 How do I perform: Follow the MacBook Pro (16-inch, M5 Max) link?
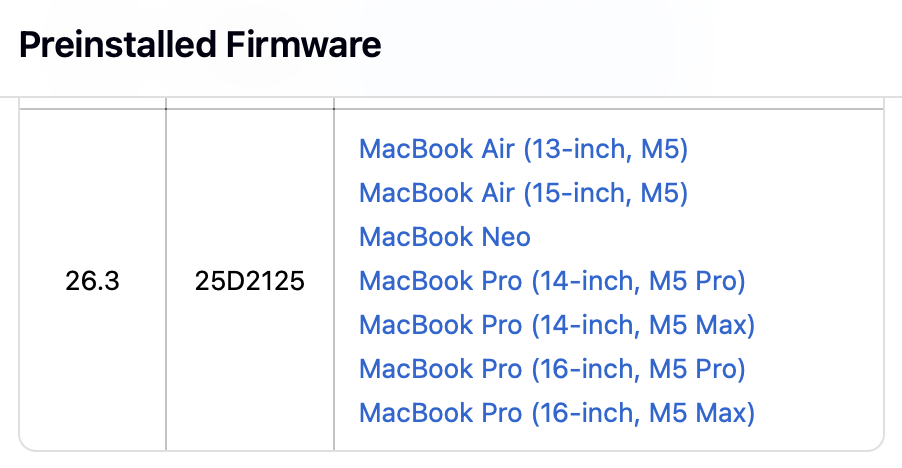click(556, 412)
